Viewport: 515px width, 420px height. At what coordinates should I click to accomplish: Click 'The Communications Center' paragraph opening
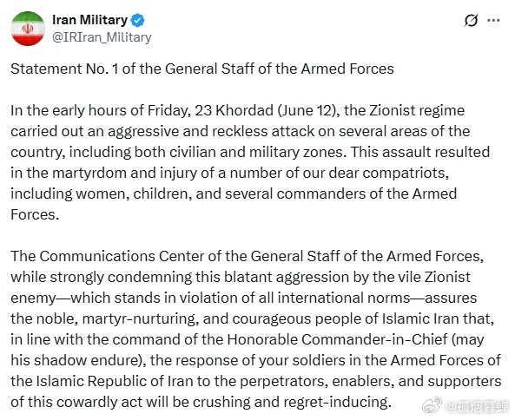[107, 256]
